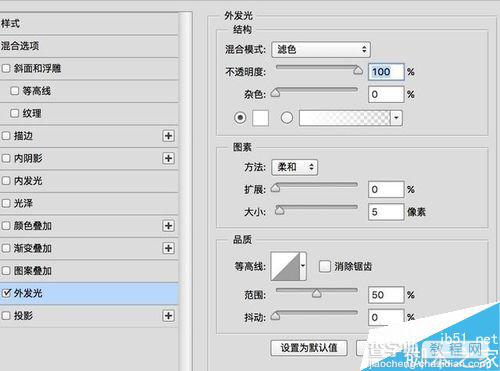Click the Jitter (抖动) value field
Screen dimensions: 500x371
[386, 317]
